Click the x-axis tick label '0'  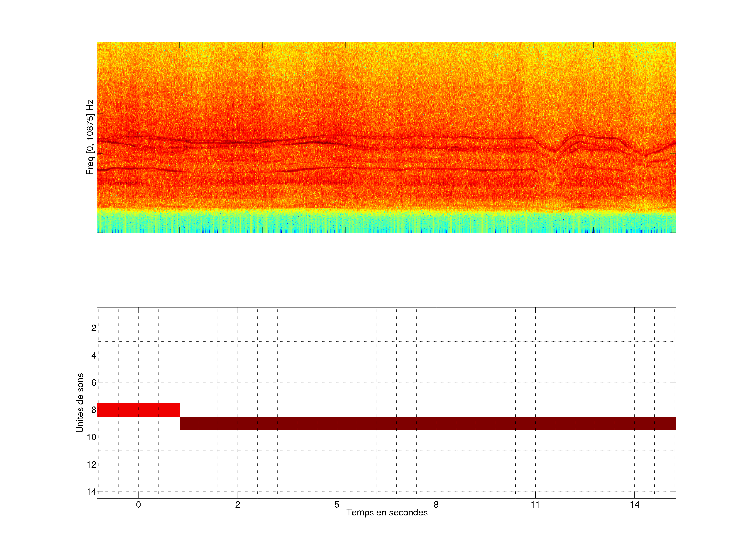coord(138,505)
